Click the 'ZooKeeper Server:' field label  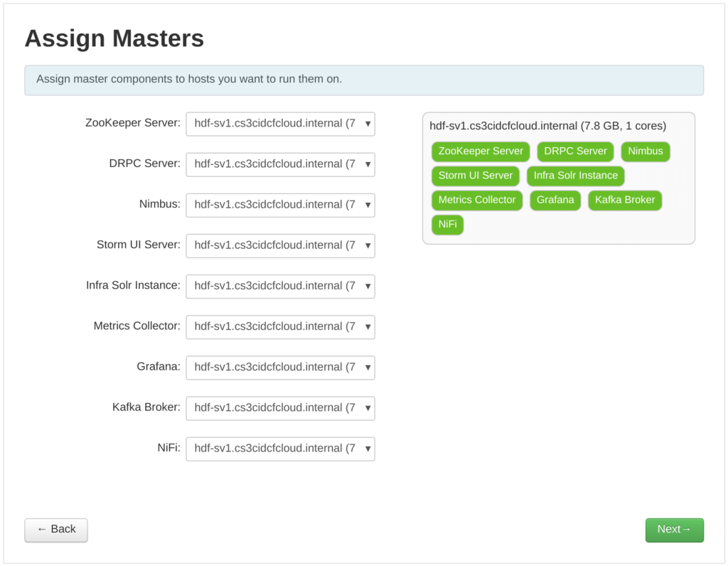coord(133,123)
